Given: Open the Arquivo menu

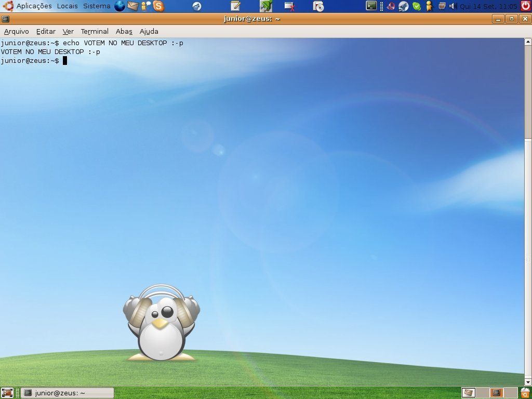Looking at the screenshot, I should point(16,32).
